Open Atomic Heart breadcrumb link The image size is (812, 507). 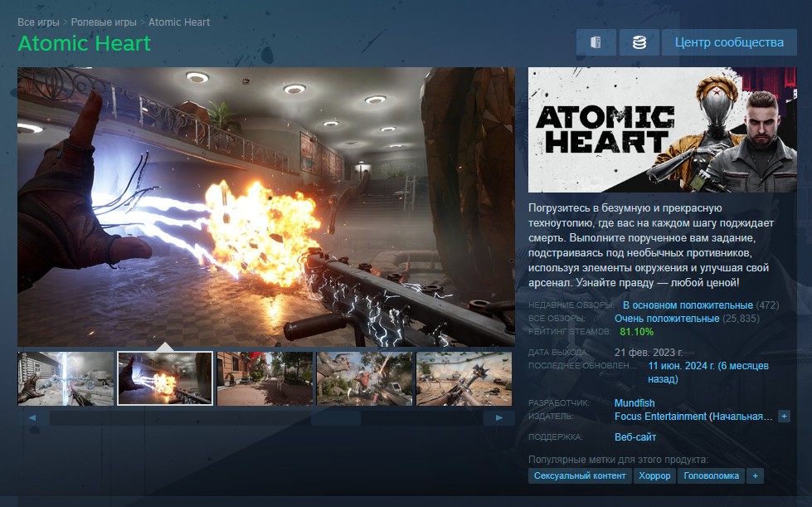pyautogui.click(x=179, y=22)
